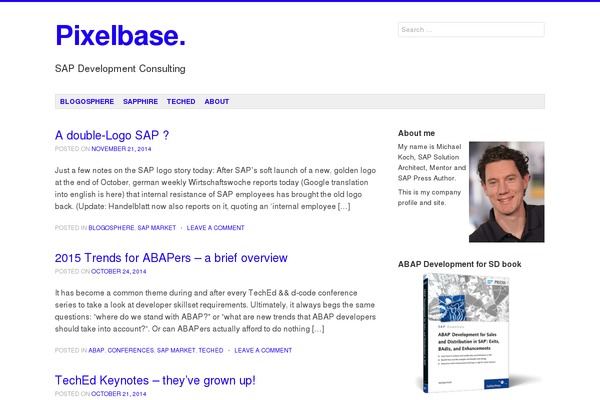Focus the Search input field
Image resolution: width=600 pixels, height=400 pixels.
(x=471, y=29)
